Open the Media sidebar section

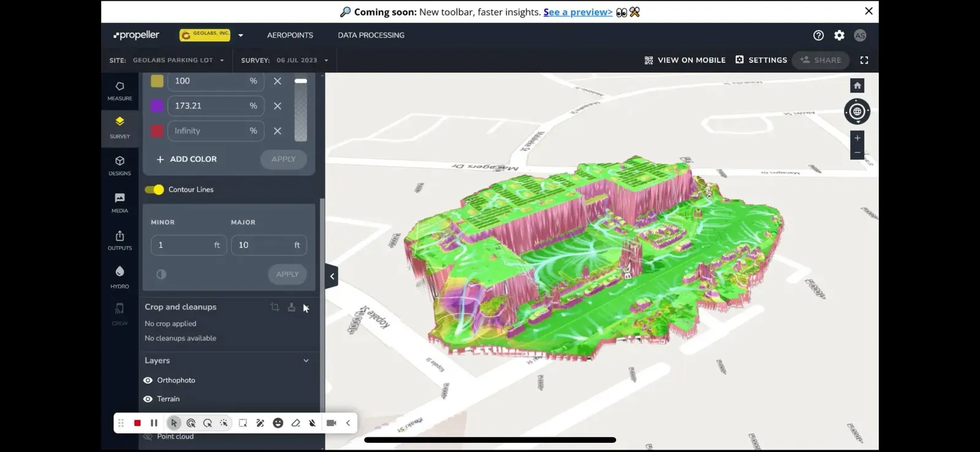[119, 203]
